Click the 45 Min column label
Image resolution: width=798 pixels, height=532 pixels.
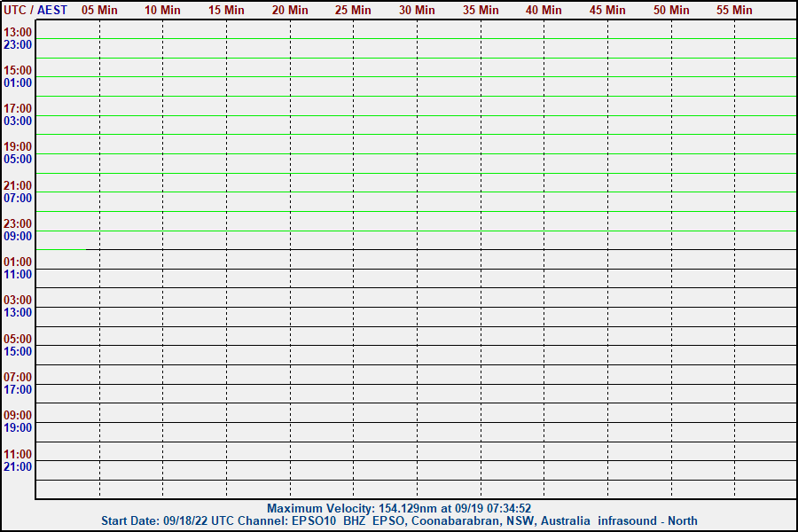tap(607, 10)
